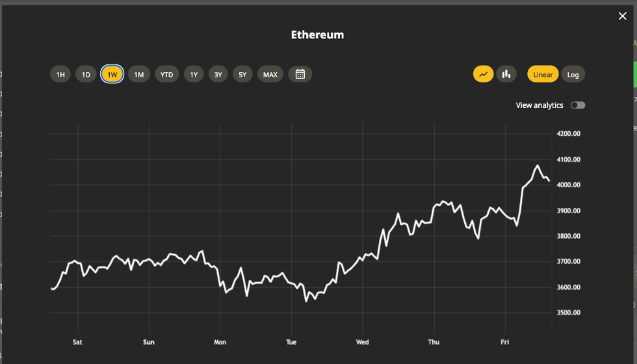
Task: Click the chart peak near 4075 on Friday
Action: coord(537,166)
